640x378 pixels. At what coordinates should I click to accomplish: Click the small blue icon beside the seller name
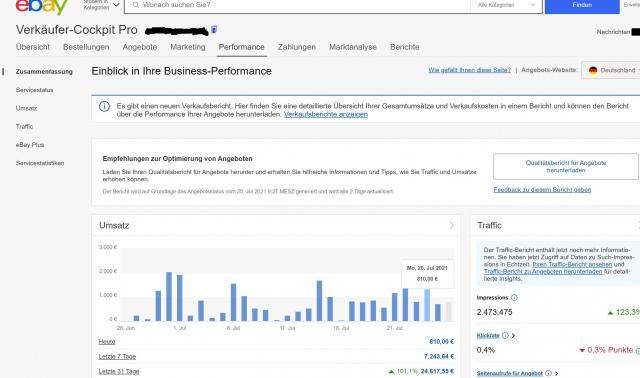(214, 30)
